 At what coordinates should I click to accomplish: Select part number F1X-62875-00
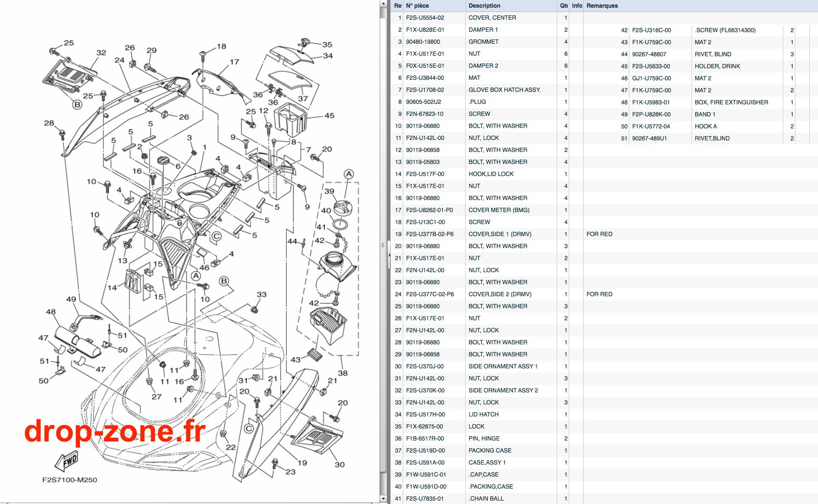click(x=424, y=427)
